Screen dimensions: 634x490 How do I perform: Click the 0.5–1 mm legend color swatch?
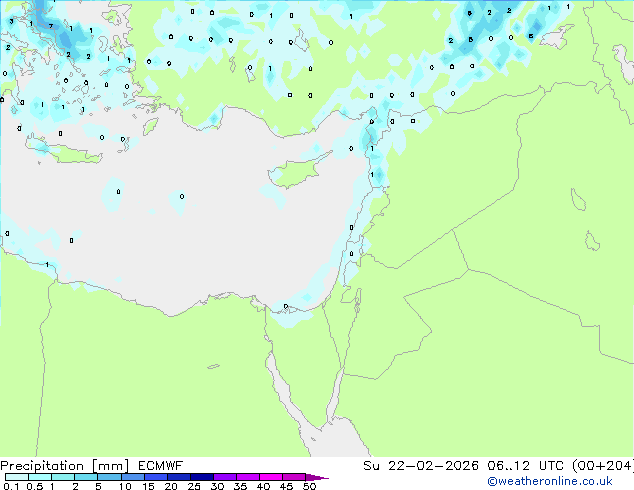click(x=40, y=477)
